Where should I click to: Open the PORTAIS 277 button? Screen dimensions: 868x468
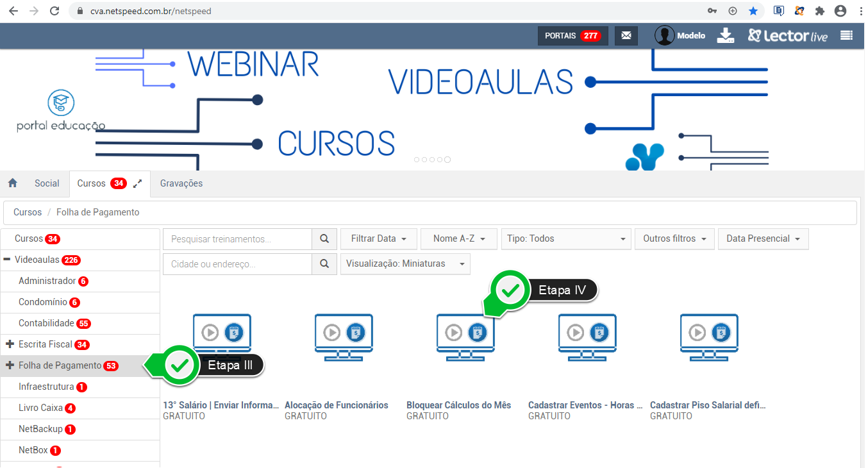[573, 36]
